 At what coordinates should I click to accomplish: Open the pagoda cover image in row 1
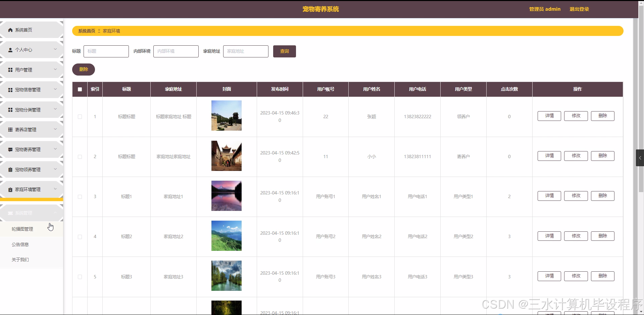(x=227, y=116)
